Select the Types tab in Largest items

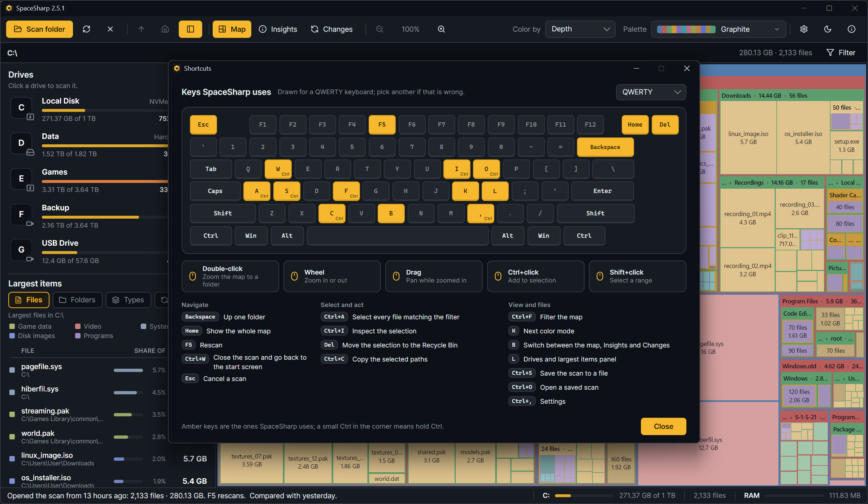129,300
